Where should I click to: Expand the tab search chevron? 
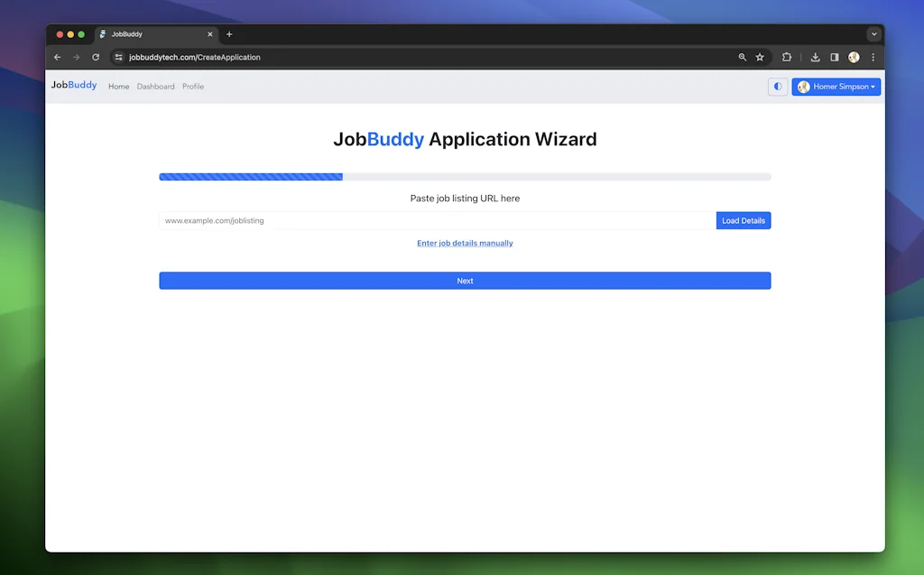873,34
